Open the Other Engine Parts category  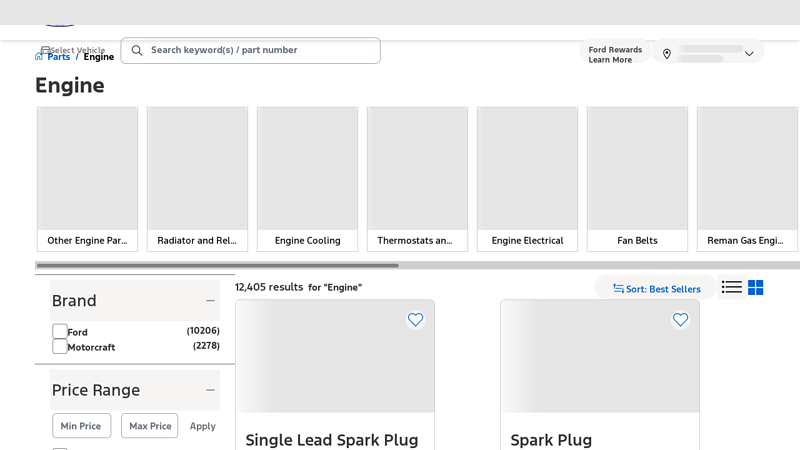tap(87, 179)
